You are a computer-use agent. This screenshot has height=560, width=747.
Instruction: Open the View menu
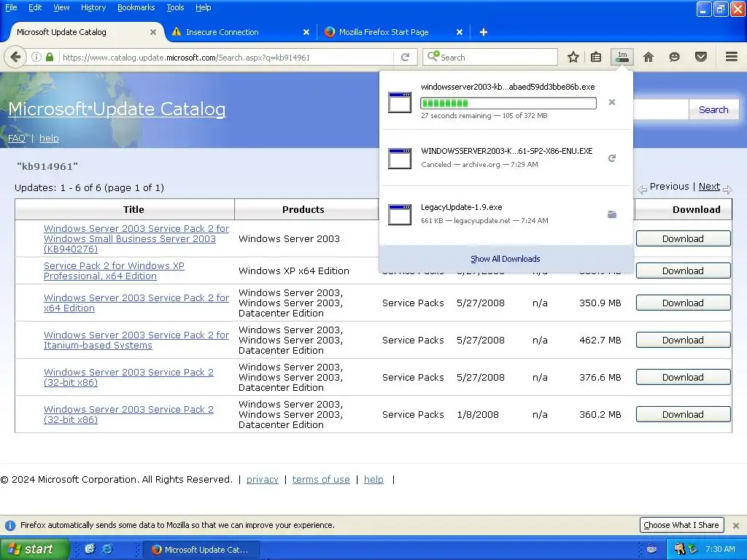[61, 7]
